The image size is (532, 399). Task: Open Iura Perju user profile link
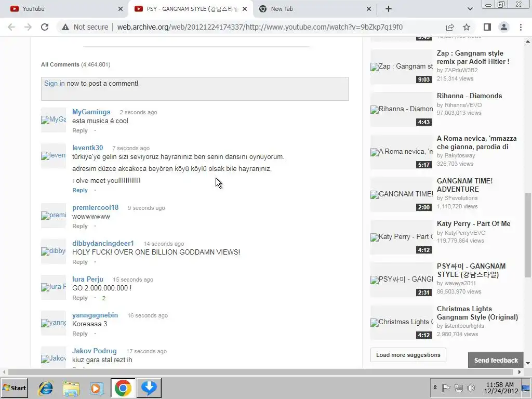pyautogui.click(x=88, y=279)
